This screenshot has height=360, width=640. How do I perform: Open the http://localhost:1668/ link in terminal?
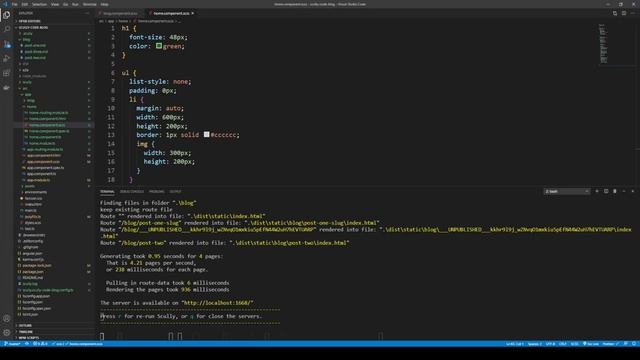pyautogui.click(x=218, y=303)
